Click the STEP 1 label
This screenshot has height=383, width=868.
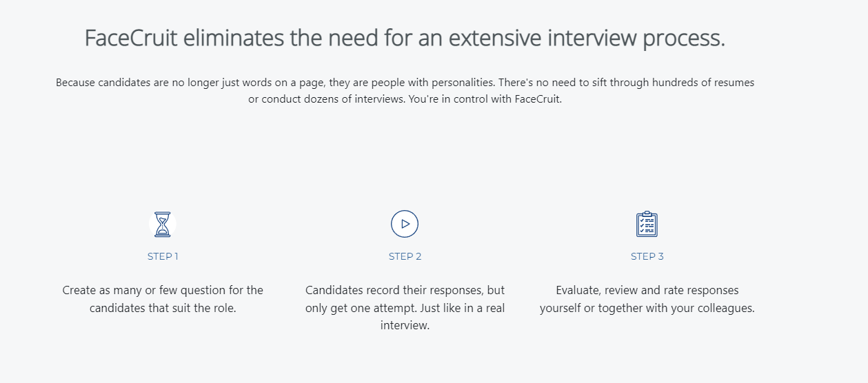point(163,256)
